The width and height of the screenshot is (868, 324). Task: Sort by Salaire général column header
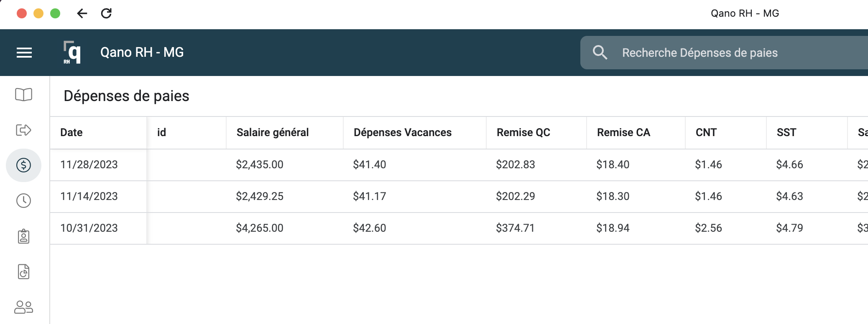pos(273,133)
